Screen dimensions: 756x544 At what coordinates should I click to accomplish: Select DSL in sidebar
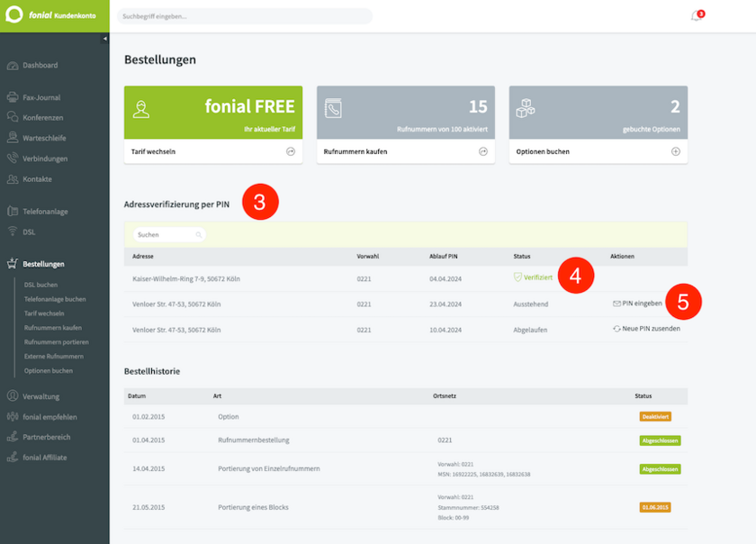point(29,232)
